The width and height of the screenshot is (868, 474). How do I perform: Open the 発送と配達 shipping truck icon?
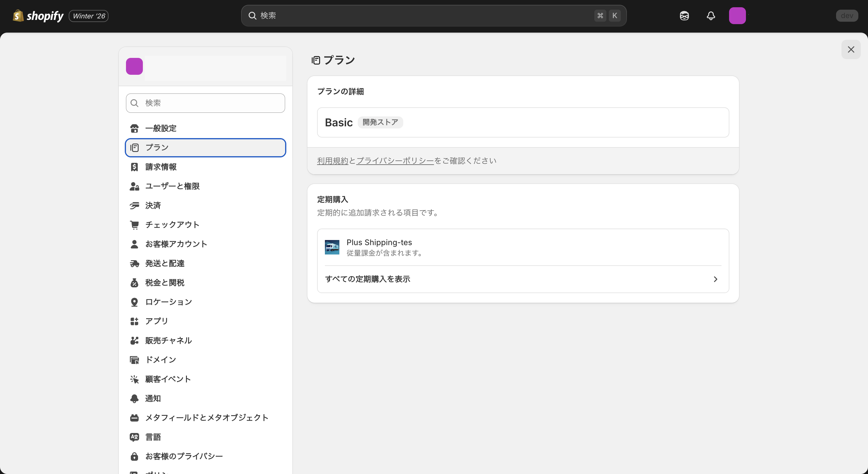pos(134,263)
